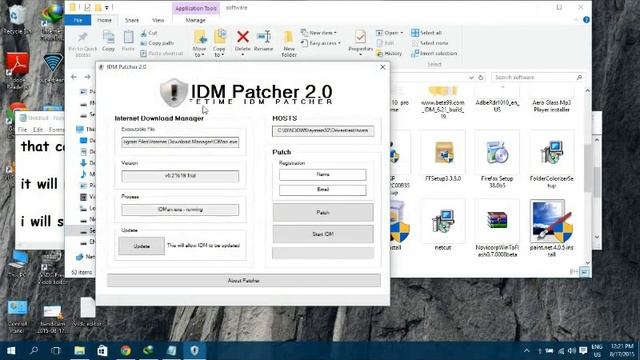The width and height of the screenshot is (640, 360).
Task: Open the Manage ribbon tab
Action: (x=196, y=20)
